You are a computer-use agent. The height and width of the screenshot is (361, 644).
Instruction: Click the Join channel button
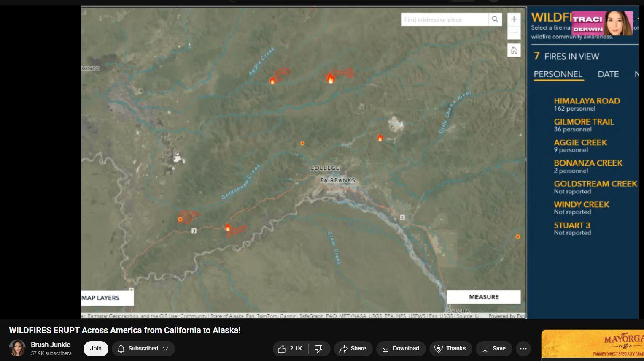coord(96,348)
